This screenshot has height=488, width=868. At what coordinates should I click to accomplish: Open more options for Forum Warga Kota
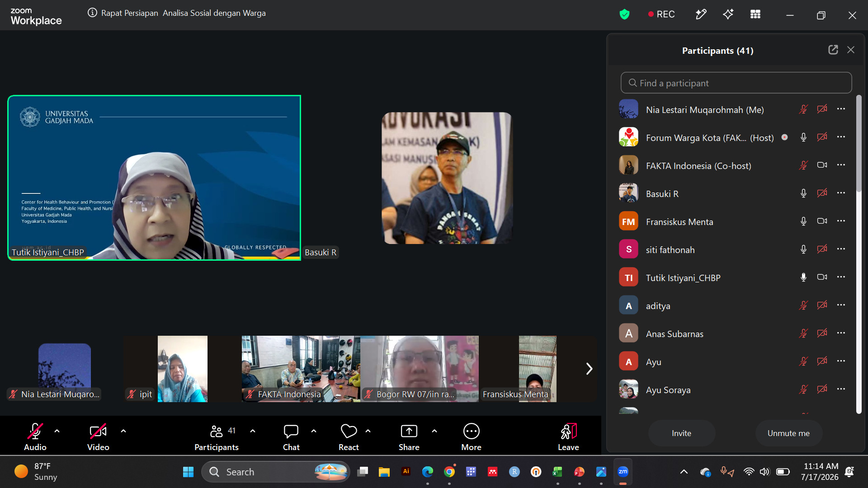point(841,137)
